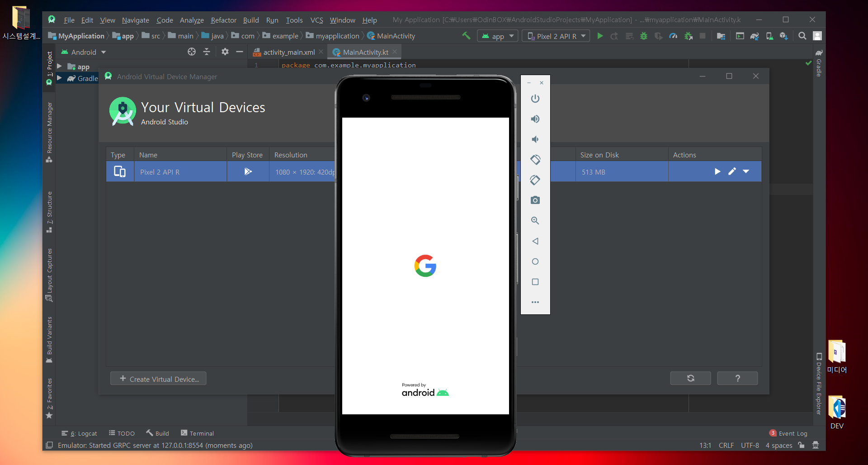The width and height of the screenshot is (868, 465).
Task: Run the app with green play button
Action: click(600, 36)
